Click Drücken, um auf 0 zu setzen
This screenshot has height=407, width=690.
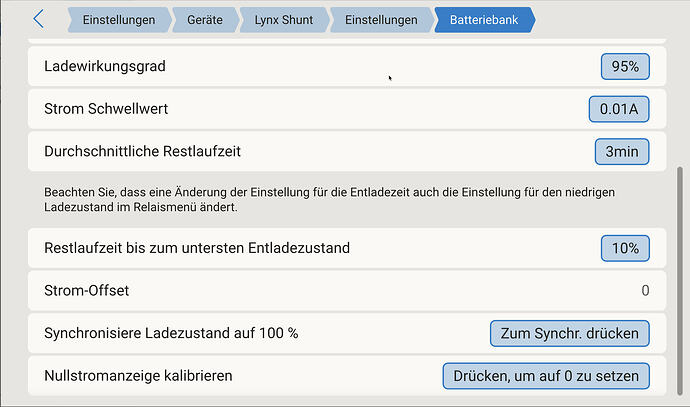coord(546,376)
